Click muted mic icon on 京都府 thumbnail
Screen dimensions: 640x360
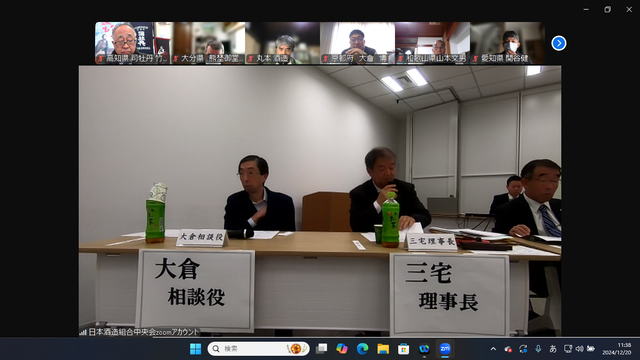click(x=326, y=59)
